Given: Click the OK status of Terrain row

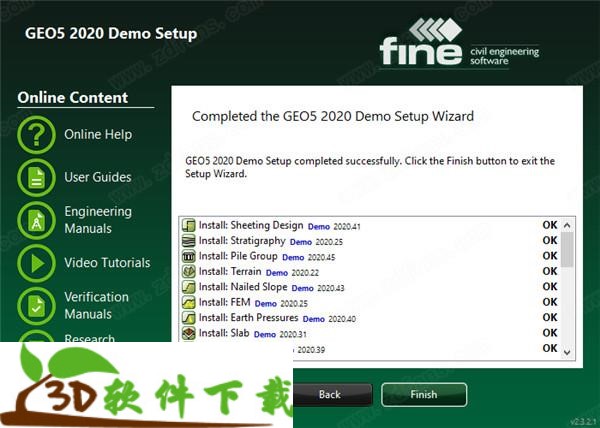Looking at the screenshot, I should coord(550,271).
